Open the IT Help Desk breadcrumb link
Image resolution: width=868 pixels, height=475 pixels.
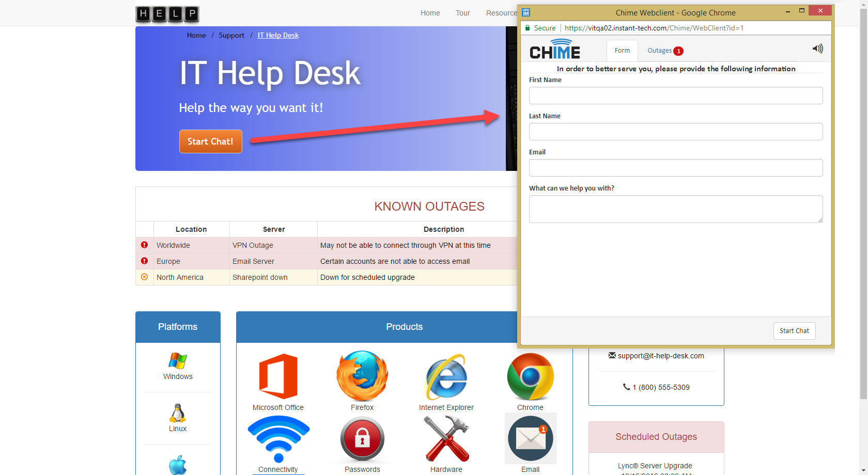[278, 35]
